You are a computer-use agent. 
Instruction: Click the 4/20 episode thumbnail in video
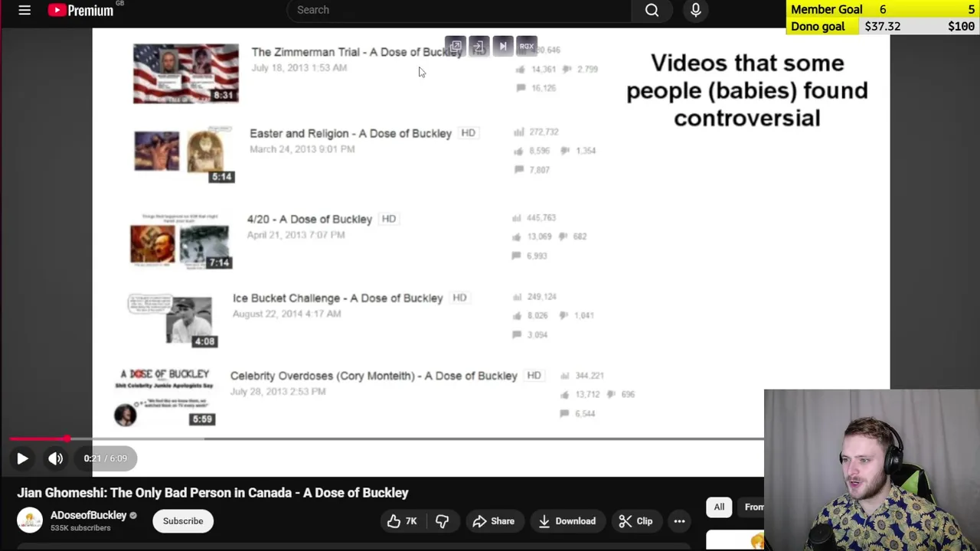(x=181, y=241)
